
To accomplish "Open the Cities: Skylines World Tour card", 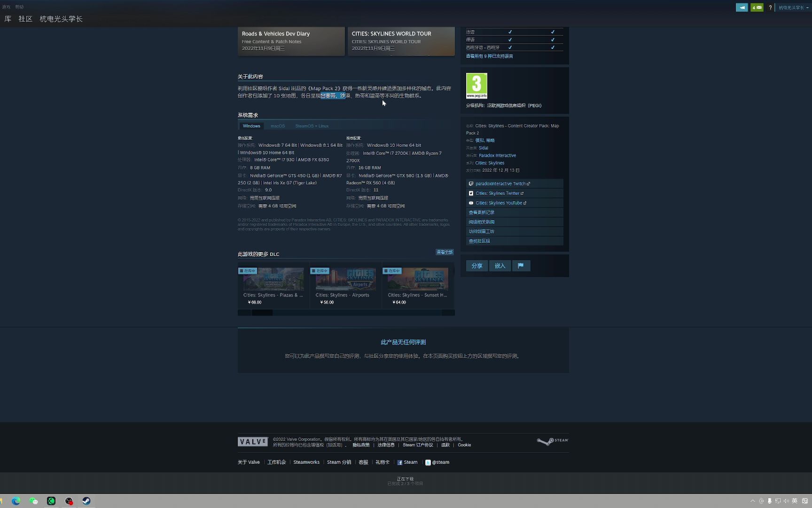I will point(401,41).
